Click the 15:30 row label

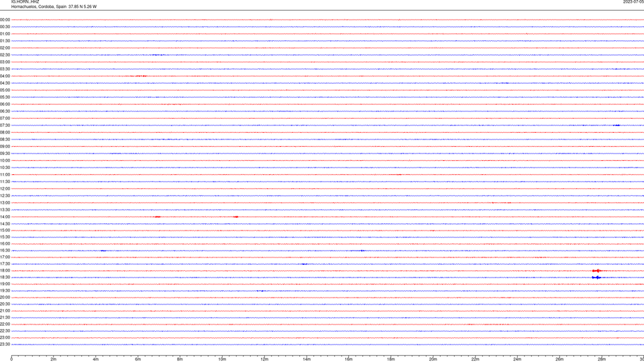[5, 237]
